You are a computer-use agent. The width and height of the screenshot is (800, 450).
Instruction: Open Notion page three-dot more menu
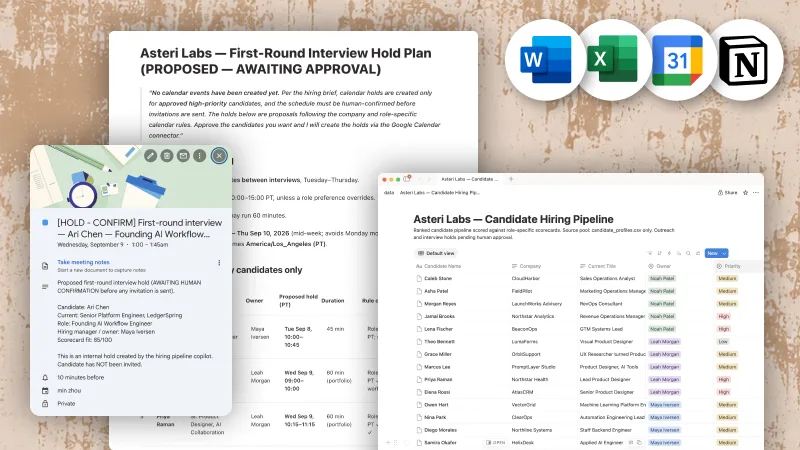[x=756, y=193]
